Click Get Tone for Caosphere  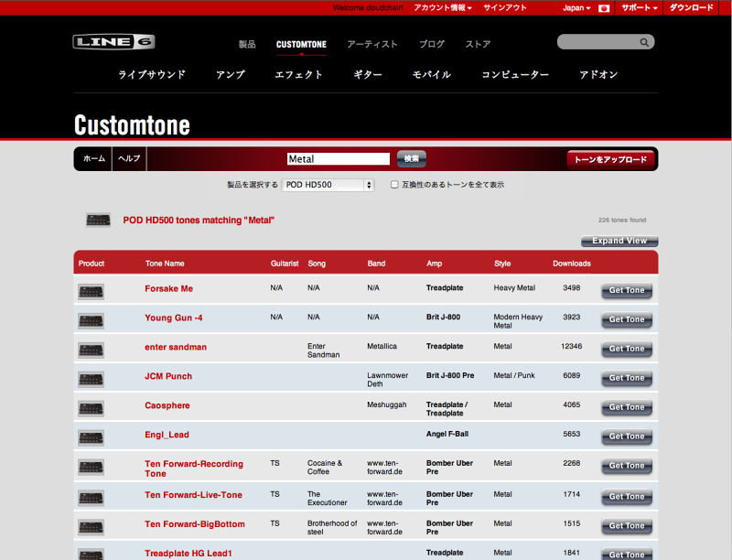point(627,407)
